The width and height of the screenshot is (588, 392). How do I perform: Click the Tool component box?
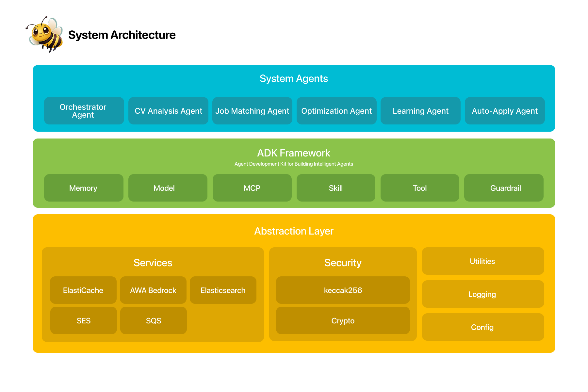[x=420, y=188]
